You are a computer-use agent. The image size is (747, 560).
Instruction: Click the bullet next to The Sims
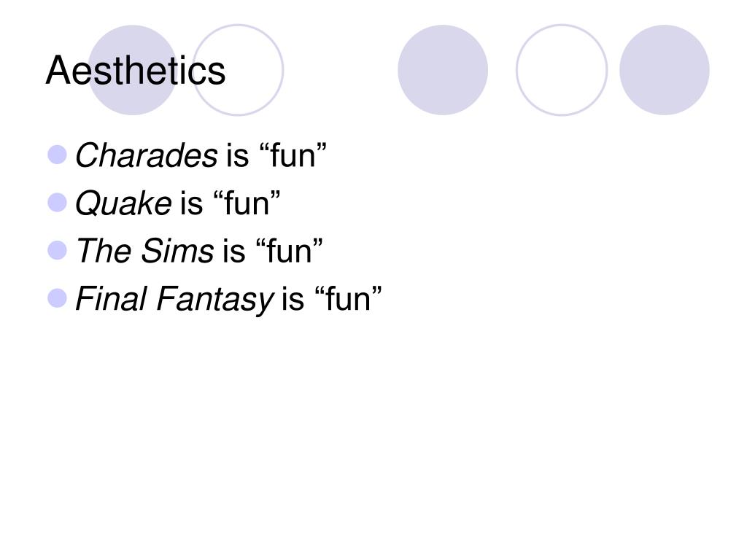57,250
